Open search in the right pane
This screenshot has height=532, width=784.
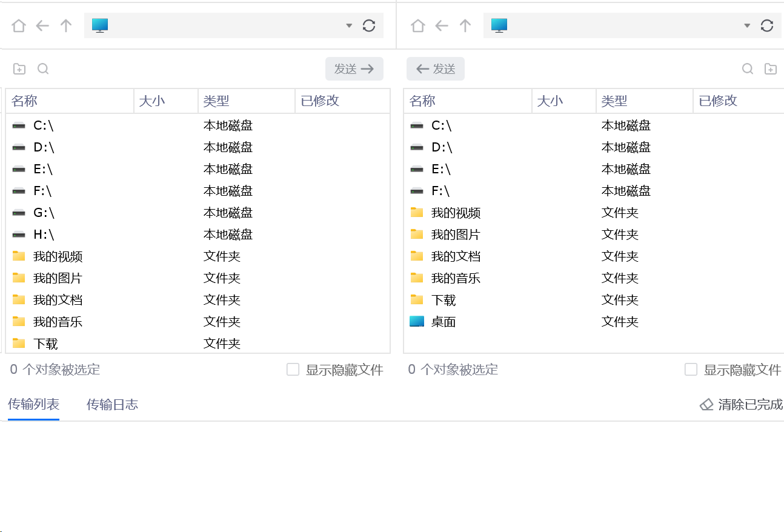[748, 69]
